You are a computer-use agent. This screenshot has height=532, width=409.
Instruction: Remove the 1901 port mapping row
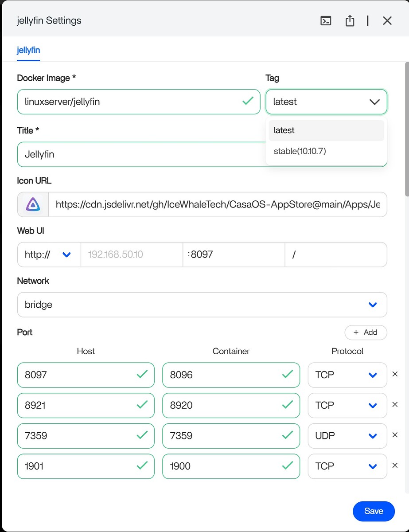(395, 465)
